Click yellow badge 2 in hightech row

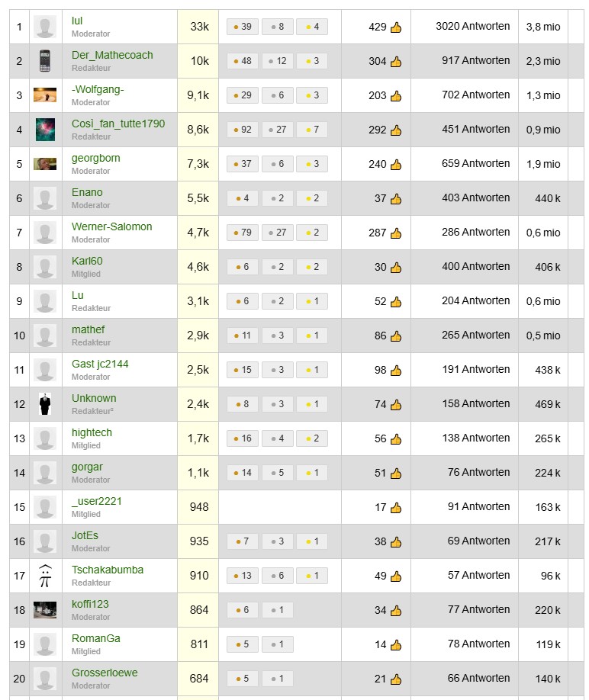(312, 438)
